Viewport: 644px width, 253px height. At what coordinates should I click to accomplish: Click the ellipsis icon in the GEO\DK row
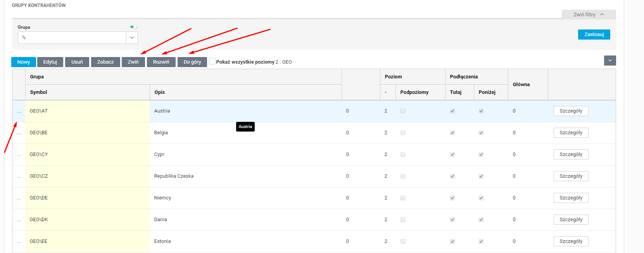[19, 220]
